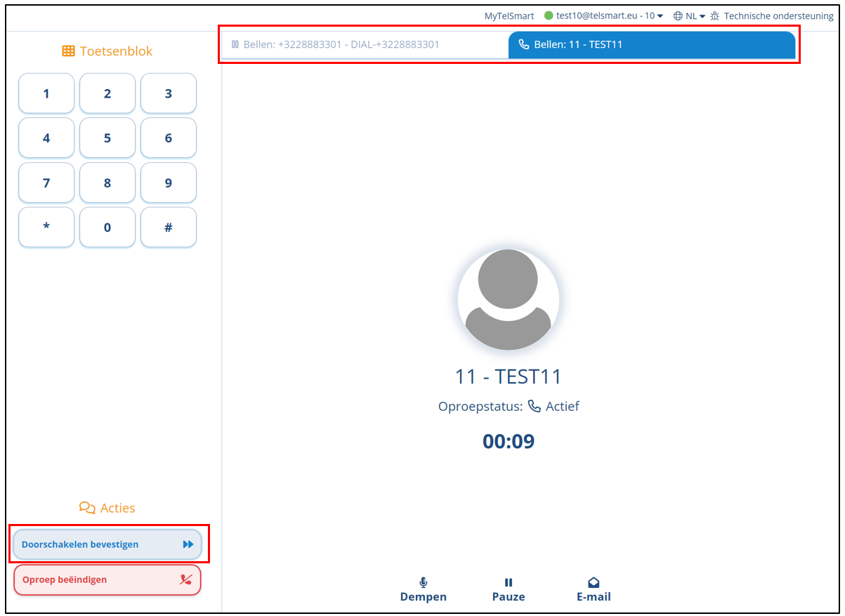Click the bug icon for Technische ondersteuning
The width and height of the screenshot is (845, 616).
(715, 16)
